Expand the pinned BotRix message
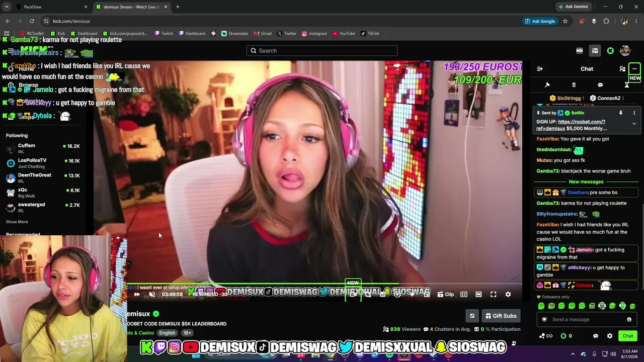The width and height of the screenshot is (644, 362). (x=634, y=124)
